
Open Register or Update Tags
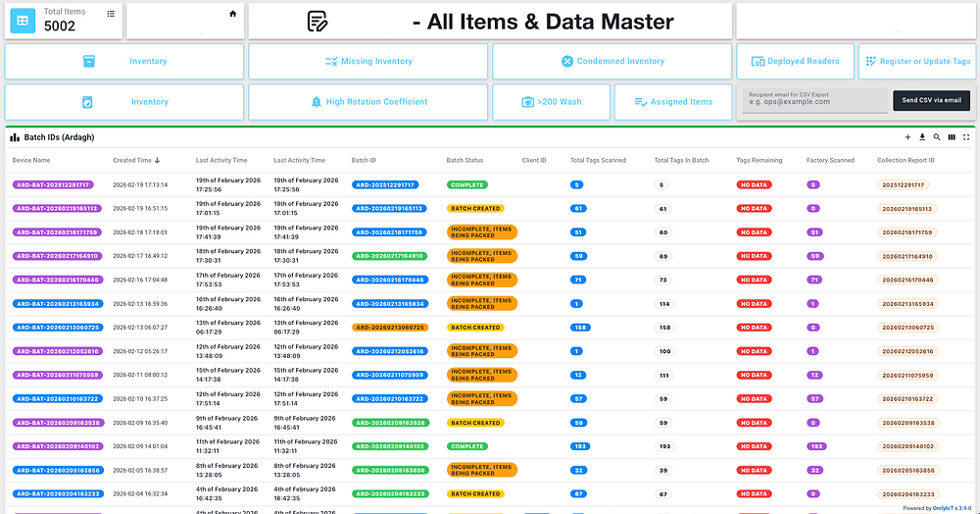point(917,61)
